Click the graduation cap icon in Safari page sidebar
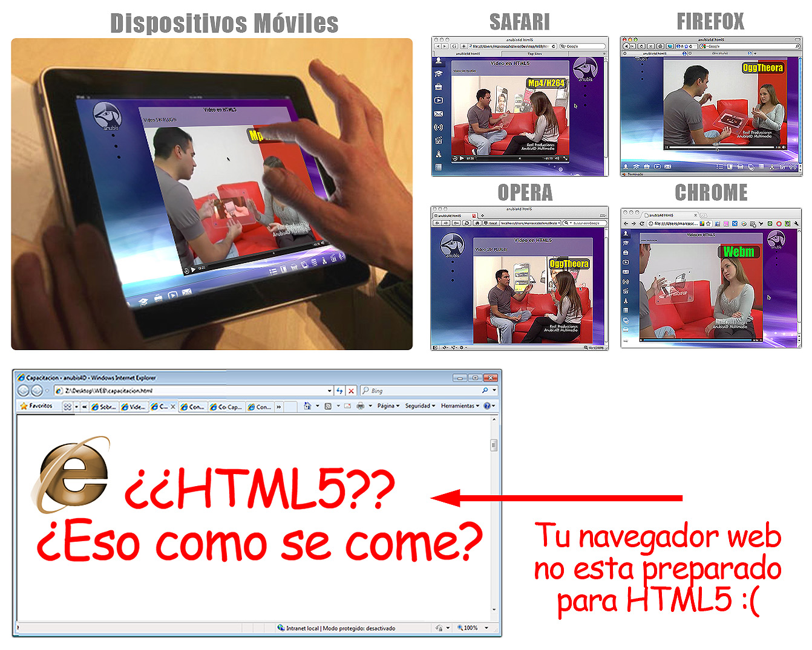 point(438,74)
